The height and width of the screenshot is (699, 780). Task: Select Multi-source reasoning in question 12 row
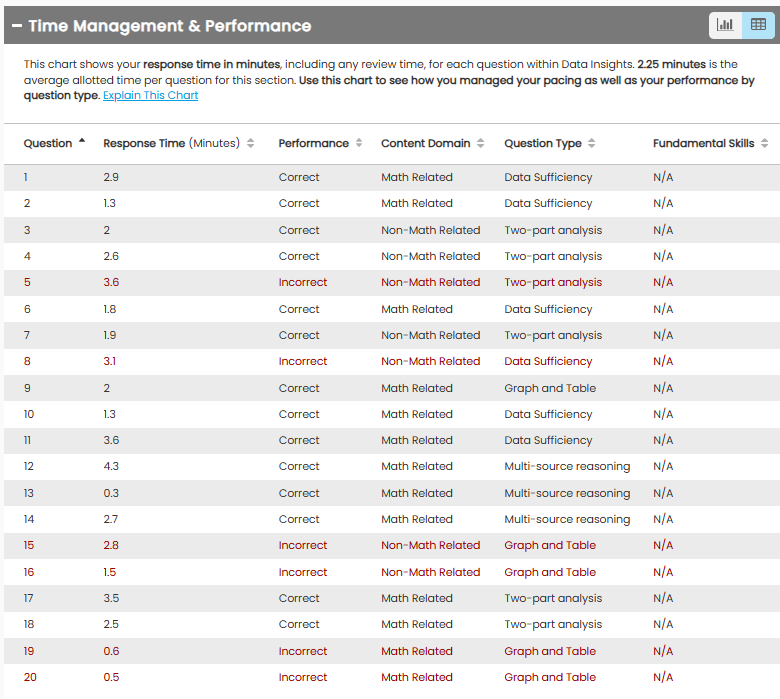pyautogui.click(x=566, y=467)
